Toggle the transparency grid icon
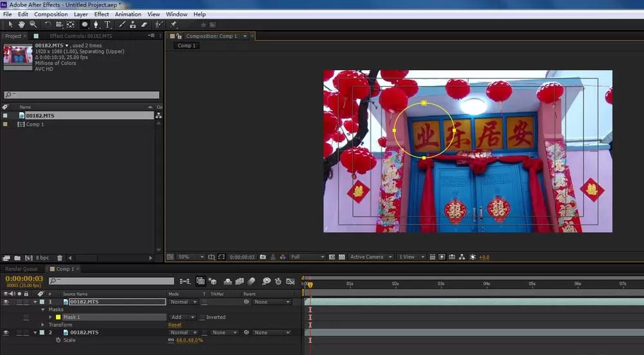This screenshot has height=355, width=644. pos(342,257)
